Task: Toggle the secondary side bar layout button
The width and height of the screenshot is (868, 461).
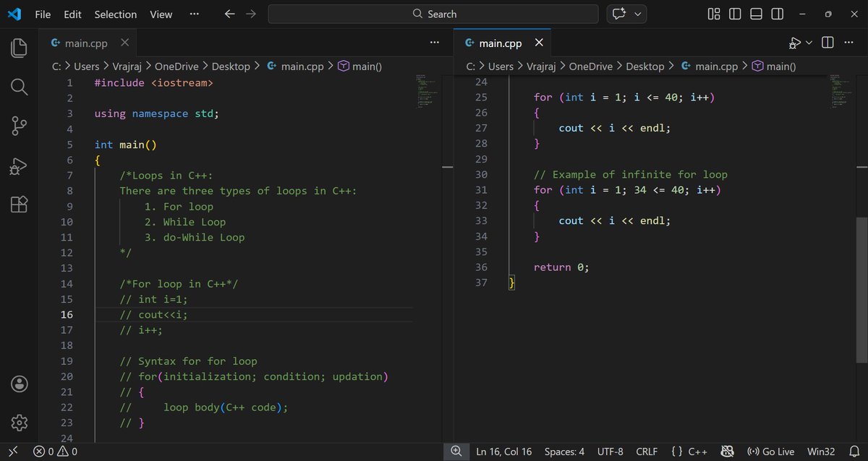Action: click(777, 14)
